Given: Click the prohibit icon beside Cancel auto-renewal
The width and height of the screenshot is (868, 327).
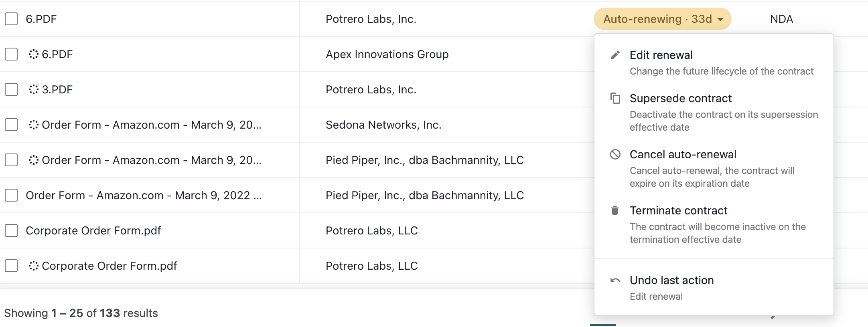Looking at the screenshot, I should click(x=615, y=154).
